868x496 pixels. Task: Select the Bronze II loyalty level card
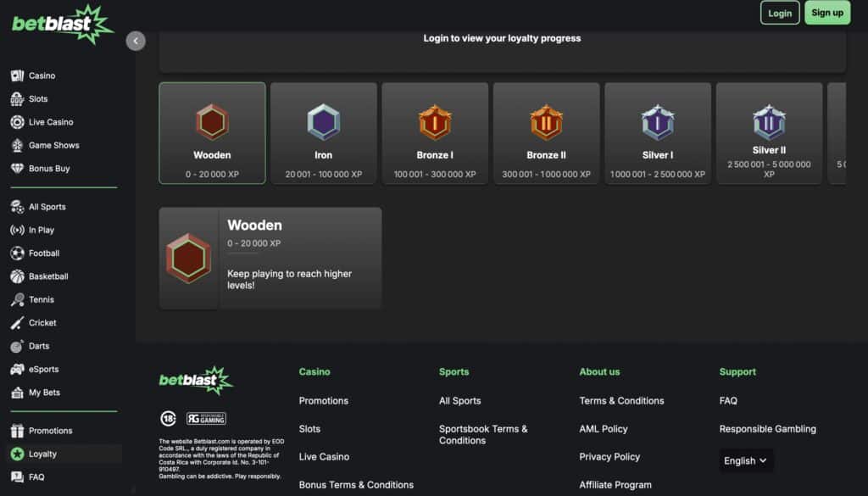547,133
